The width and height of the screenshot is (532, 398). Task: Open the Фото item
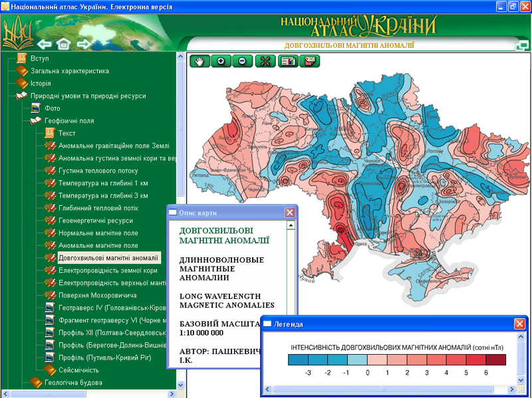coord(53,108)
